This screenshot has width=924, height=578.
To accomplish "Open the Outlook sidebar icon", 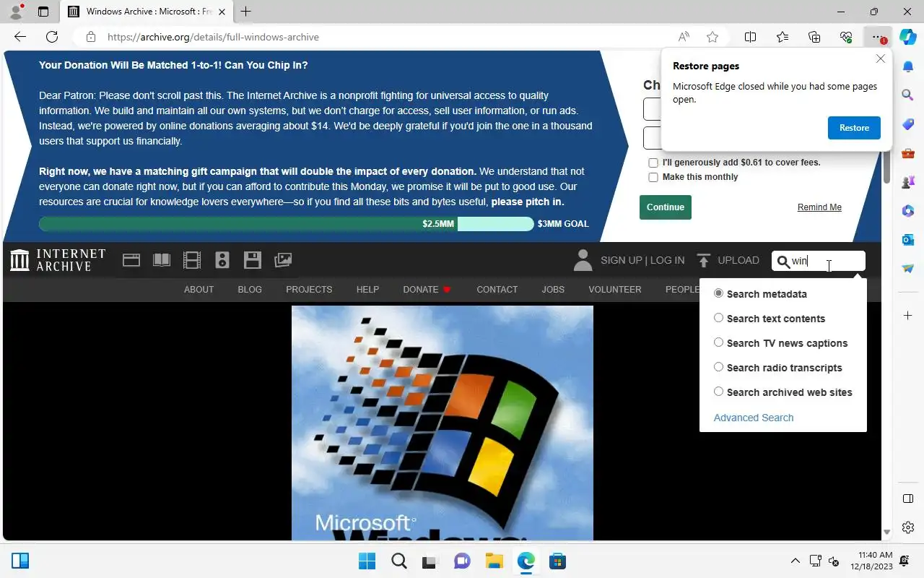I will 908,239.
